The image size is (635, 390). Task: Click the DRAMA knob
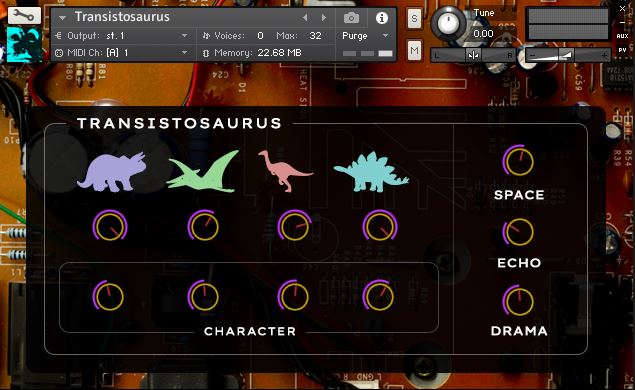pyautogui.click(x=519, y=301)
